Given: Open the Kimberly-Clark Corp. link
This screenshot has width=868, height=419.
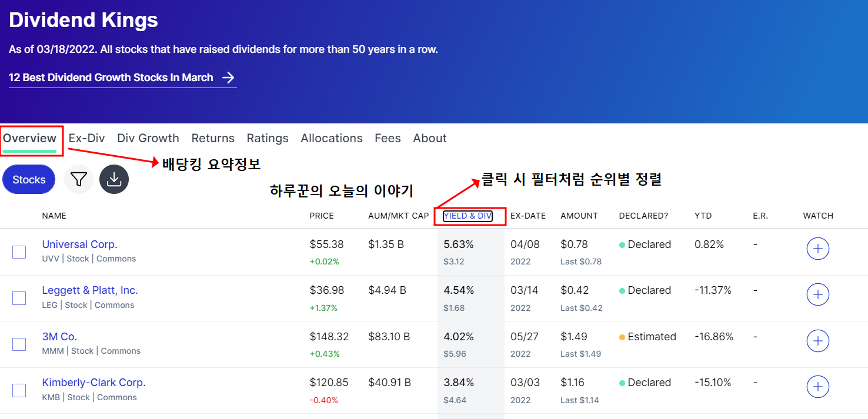Looking at the screenshot, I should pyautogui.click(x=94, y=383).
